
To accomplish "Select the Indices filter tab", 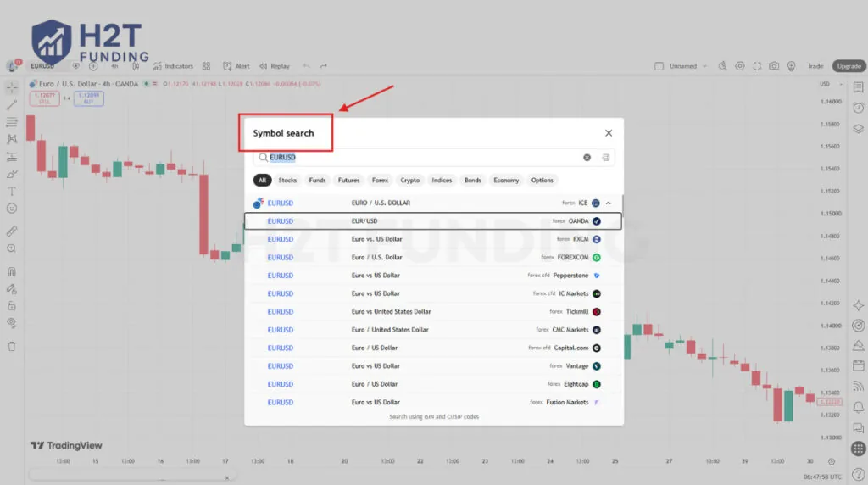I will (442, 180).
